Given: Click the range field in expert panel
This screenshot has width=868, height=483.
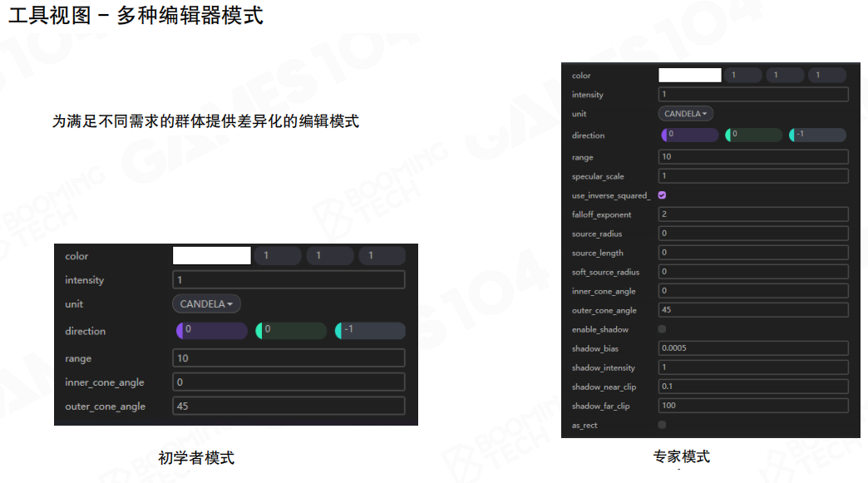Looking at the screenshot, I should [x=753, y=157].
